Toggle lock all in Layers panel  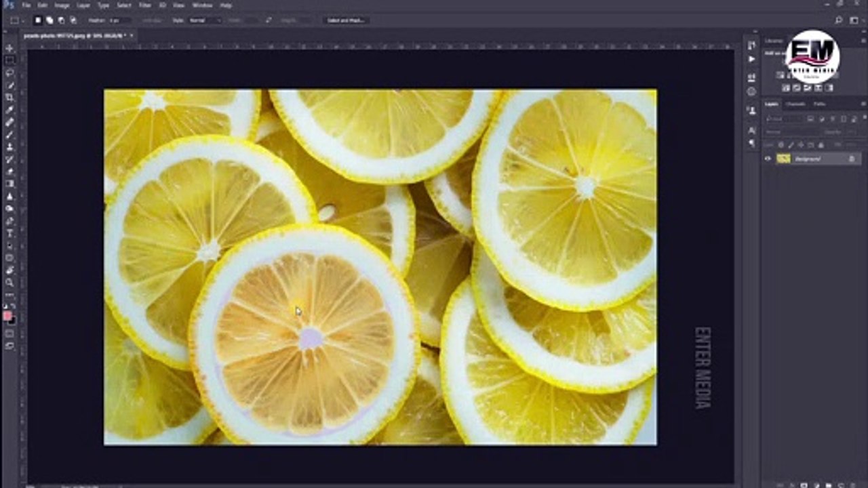point(821,145)
